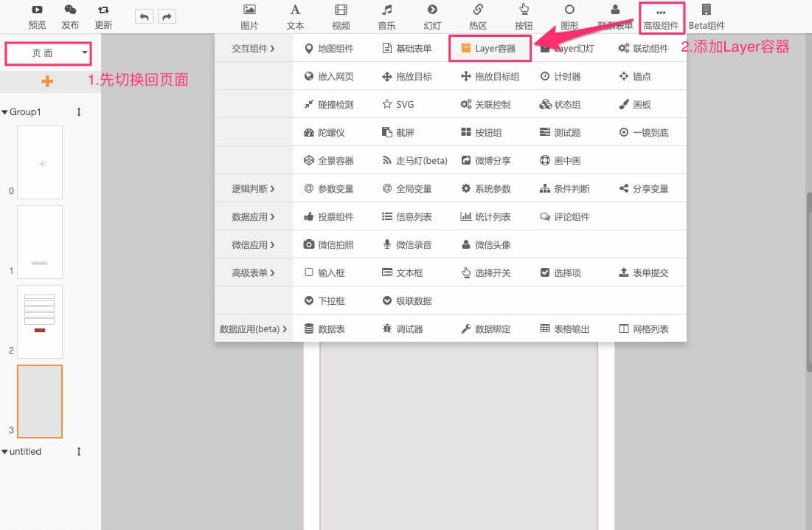Choose the 表单提交 form submit item
The width and height of the screenshot is (812, 530).
pyautogui.click(x=644, y=273)
